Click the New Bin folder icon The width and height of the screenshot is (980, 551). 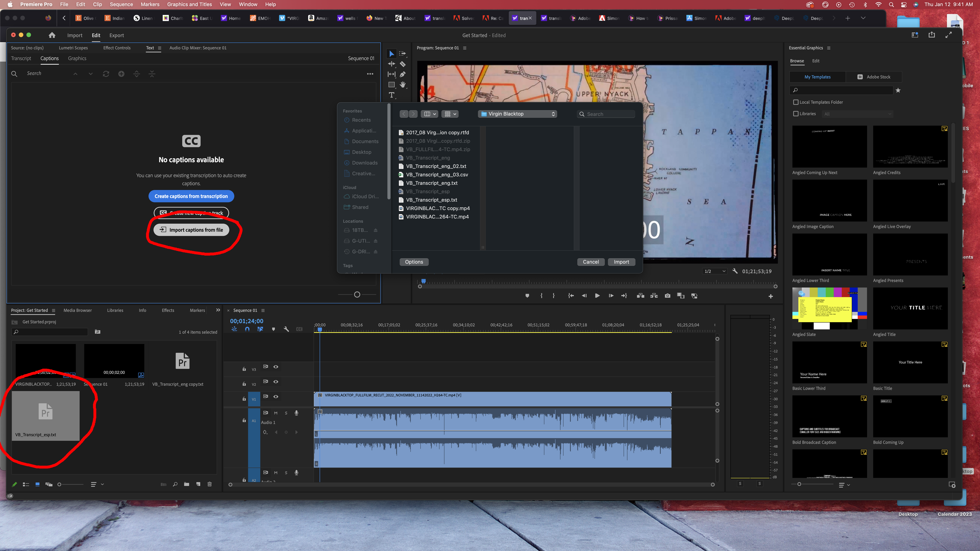186,484
